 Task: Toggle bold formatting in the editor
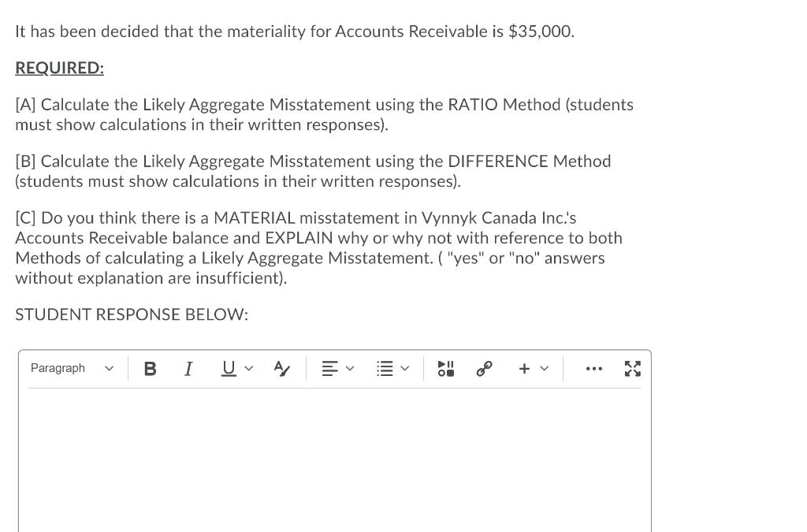[151, 368]
